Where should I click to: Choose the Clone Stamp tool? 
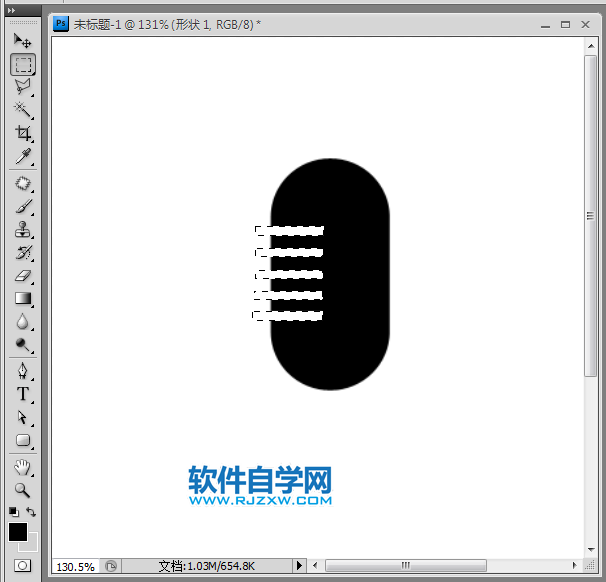[x=22, y=230]
